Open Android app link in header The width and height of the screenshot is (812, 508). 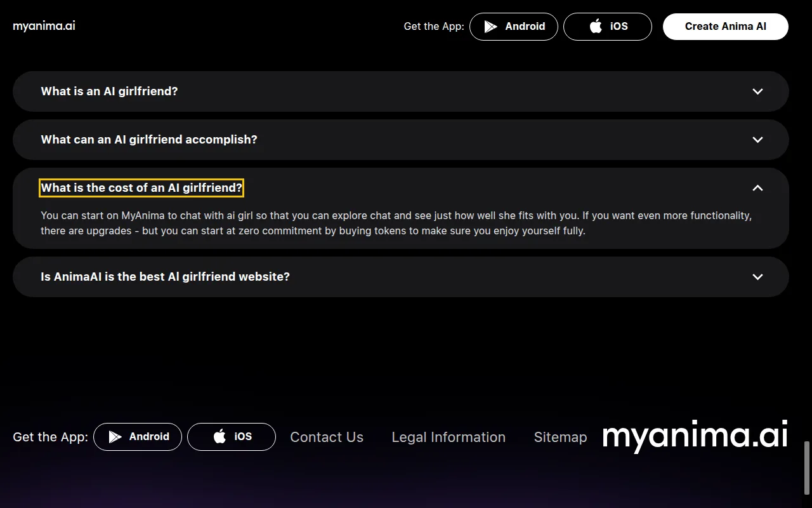coord(514,27)
